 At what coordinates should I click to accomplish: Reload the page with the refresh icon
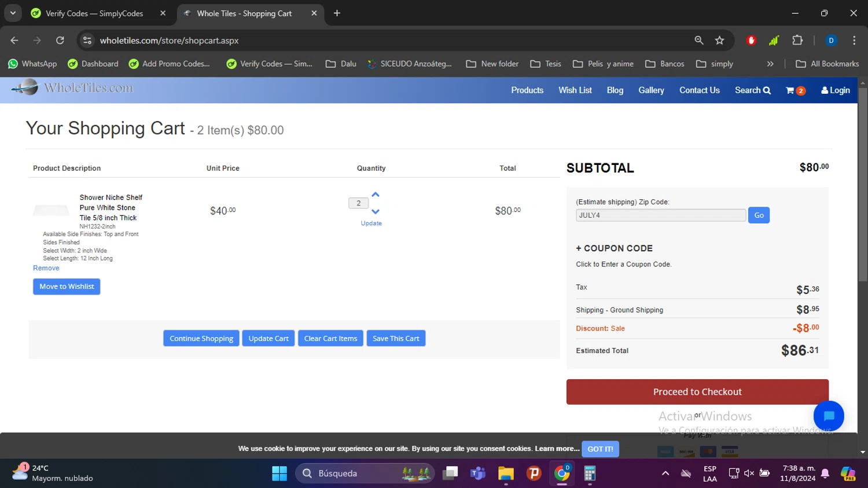(x=60, y=41)
